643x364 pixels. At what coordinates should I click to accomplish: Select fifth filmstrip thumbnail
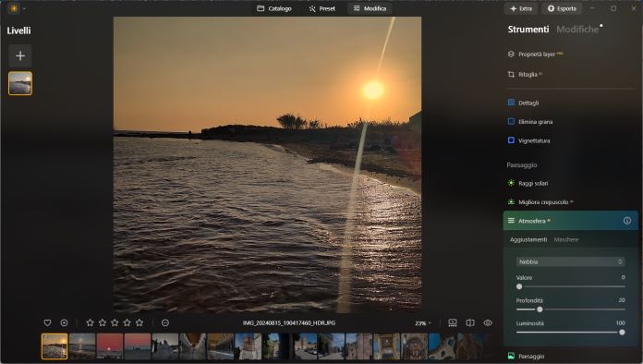(164, 346)
